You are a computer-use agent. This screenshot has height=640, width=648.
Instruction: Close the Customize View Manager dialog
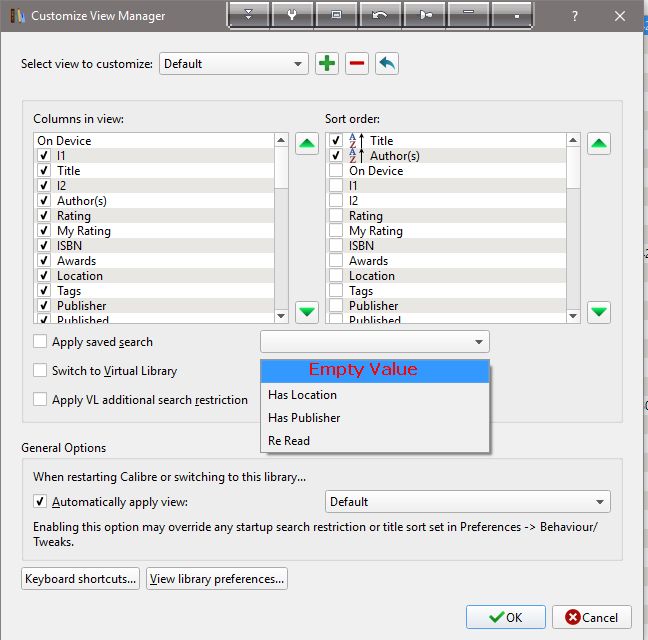(x=619, y=16)
